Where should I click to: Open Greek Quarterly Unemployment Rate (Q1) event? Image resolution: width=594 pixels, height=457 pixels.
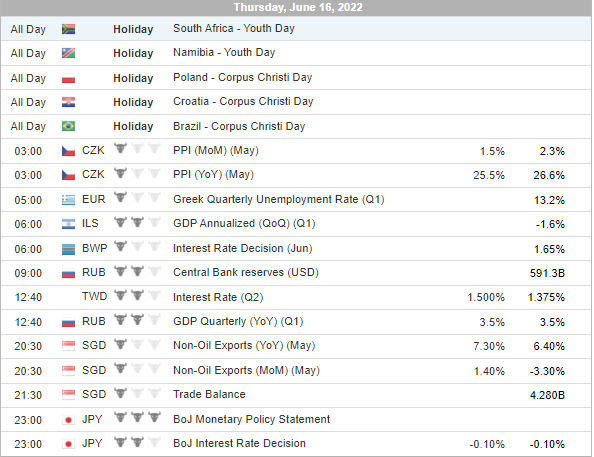point(278,199)
